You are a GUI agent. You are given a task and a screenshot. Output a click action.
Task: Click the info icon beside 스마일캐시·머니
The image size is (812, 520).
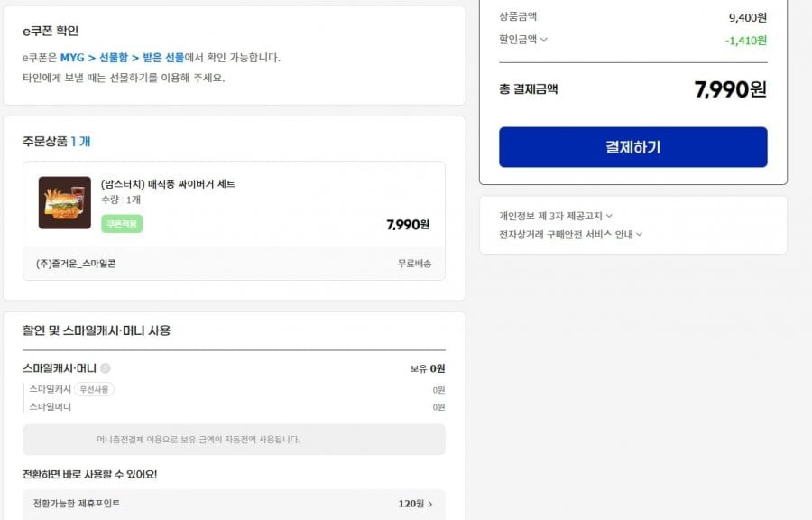pyautogui.click(x=106, y=368)
